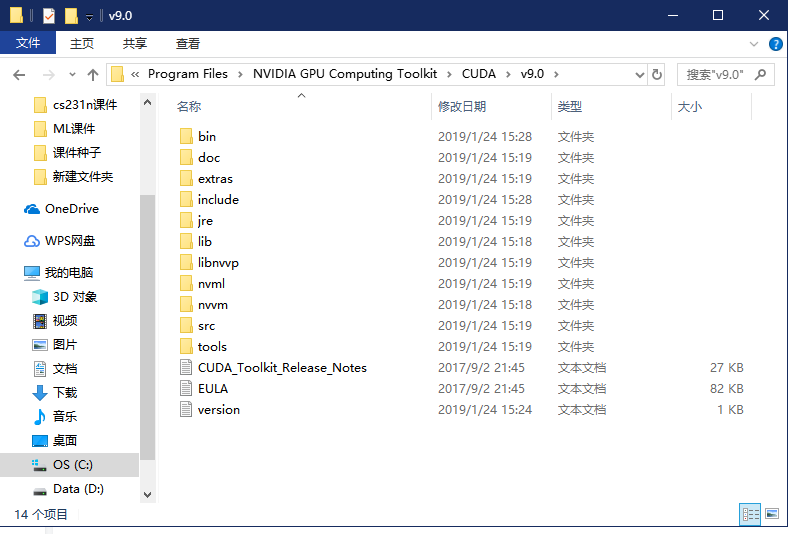Image resolution: width=795 pixels, height=534 pixels.
Task: Expand the arrow after Program Files
Action: [x=240, y=75]
